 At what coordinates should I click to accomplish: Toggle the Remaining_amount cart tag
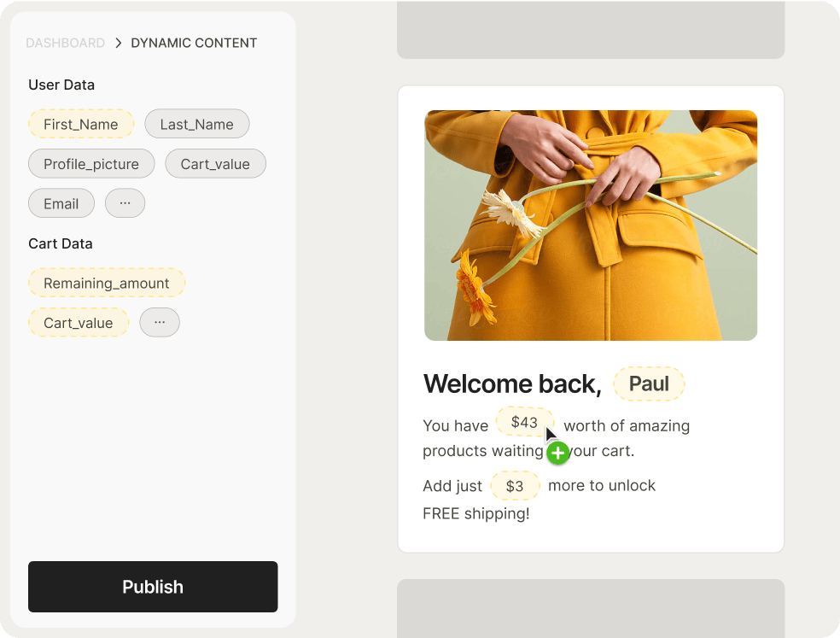107,283
